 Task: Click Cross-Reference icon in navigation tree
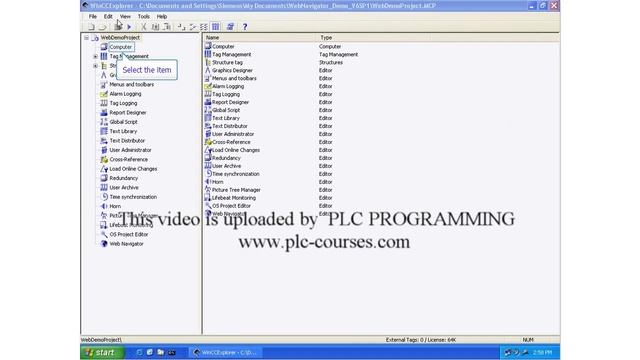click(104, 160)
